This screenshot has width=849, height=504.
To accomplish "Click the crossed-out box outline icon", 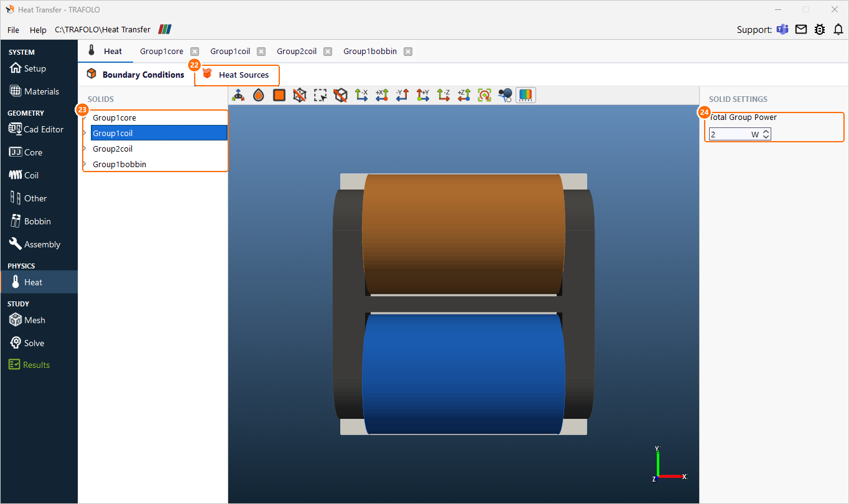I will 341,95.
